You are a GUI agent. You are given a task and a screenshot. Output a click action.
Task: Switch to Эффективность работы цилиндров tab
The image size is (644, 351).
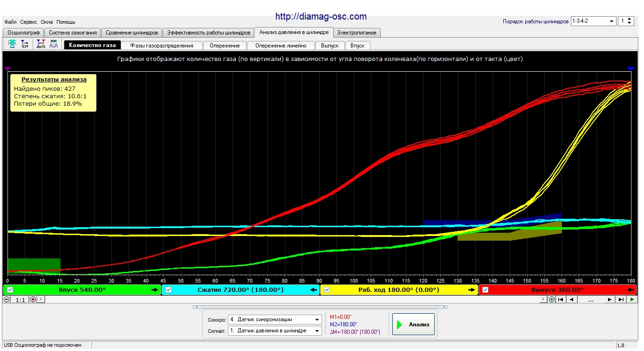click(x=209, y=33)
